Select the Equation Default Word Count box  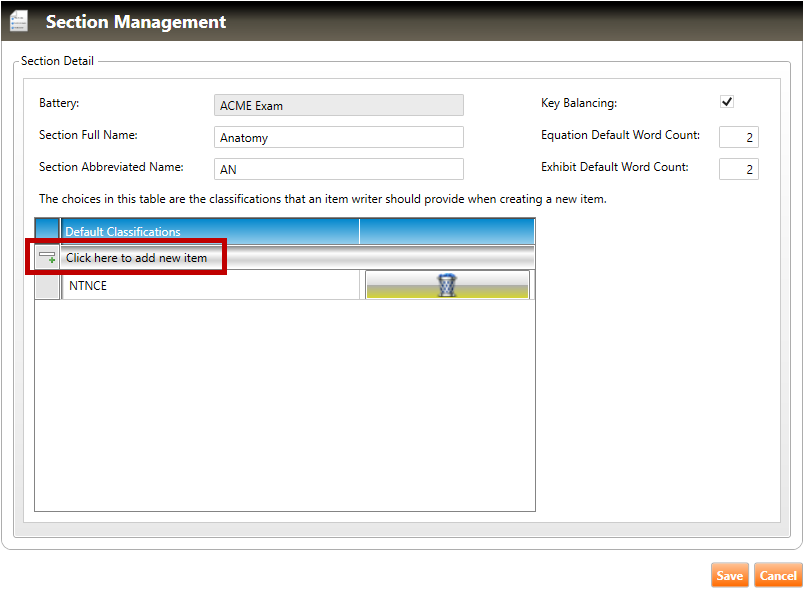click(738, 137)
